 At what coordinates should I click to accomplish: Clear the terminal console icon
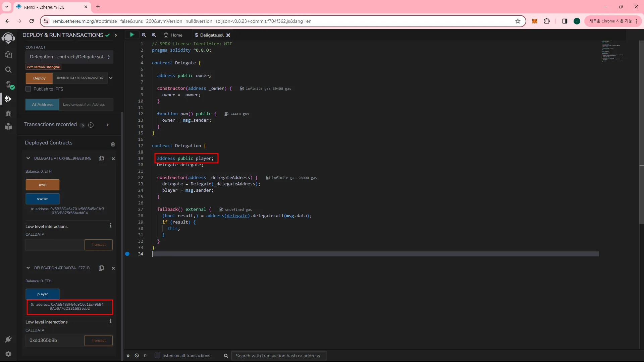coord(137,355)
